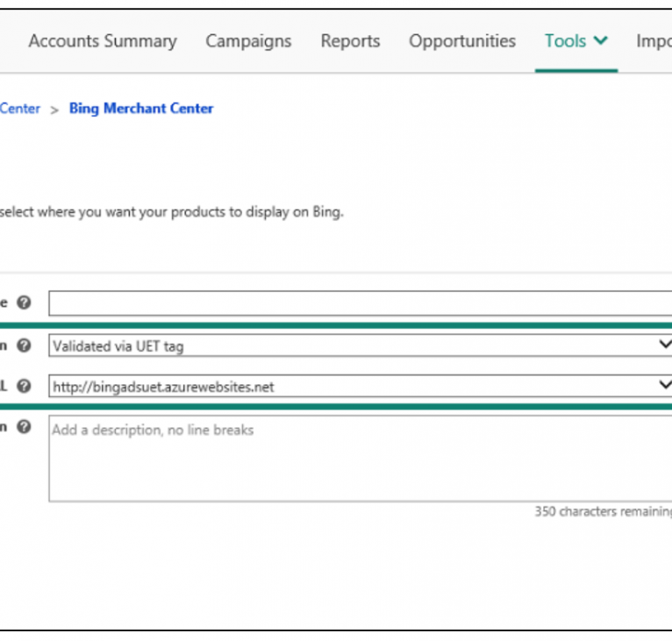Click help icon next to Validated via UET tag
Screen dimensions: 672x641
24,345
